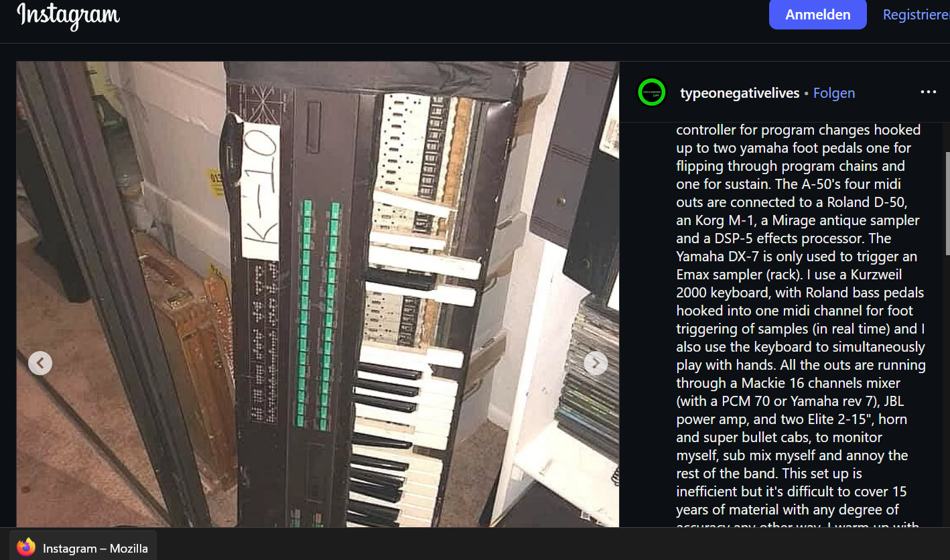This screenshot has width=950, height=560.
Task: Open the typeonegativelives username link
Action: click(x=740, y=93)
